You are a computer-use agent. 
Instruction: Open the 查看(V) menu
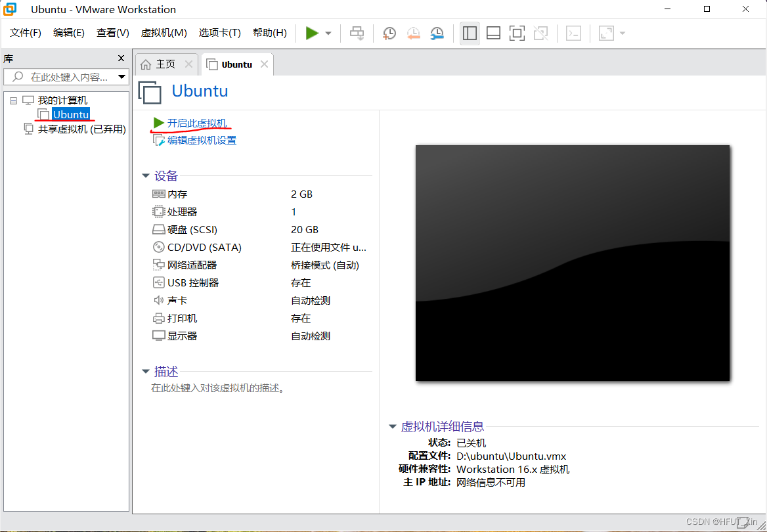[112, 33]
